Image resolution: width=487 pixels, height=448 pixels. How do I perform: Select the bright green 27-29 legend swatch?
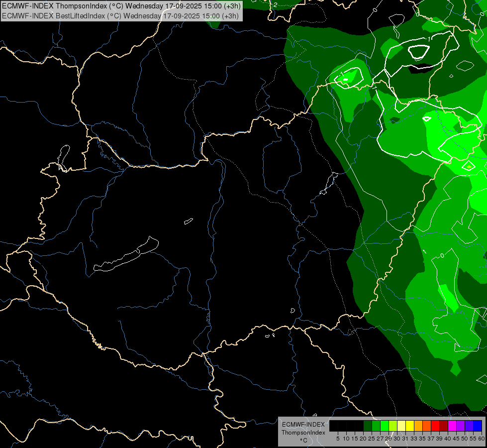384,426
